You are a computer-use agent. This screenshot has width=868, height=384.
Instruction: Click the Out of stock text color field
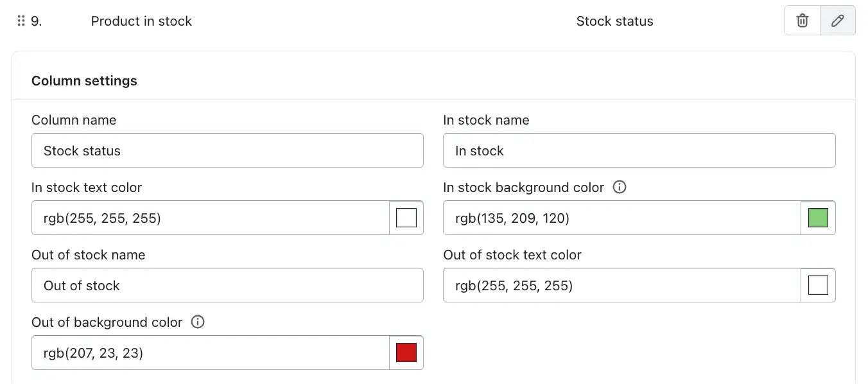(x=621, y=285)
